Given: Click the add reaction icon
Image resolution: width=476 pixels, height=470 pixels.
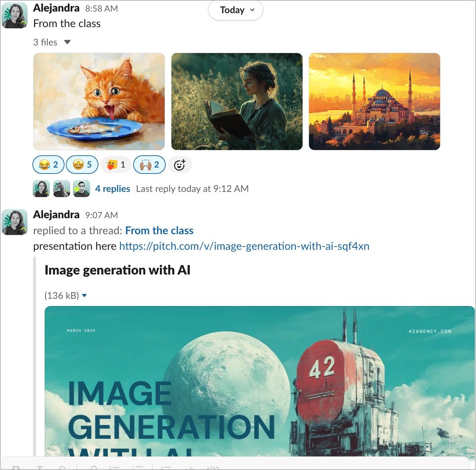Looking at the screenshot, I should [x=179, y=165].
